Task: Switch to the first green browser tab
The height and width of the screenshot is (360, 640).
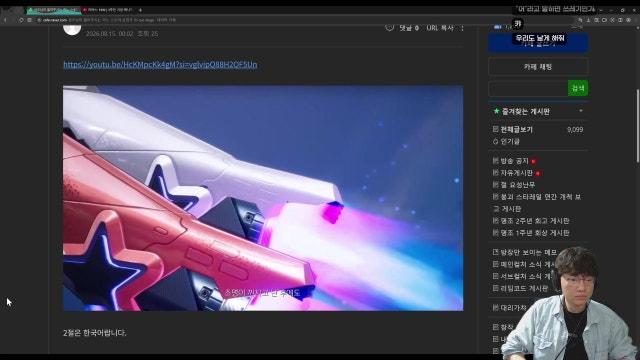Action: pos(53,10)
